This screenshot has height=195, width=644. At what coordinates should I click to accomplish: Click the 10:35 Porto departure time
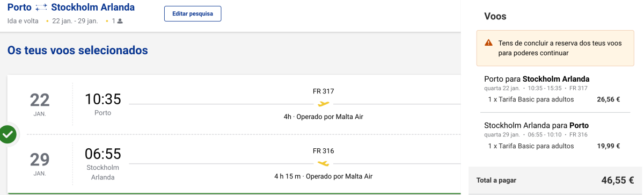(103, 99)
